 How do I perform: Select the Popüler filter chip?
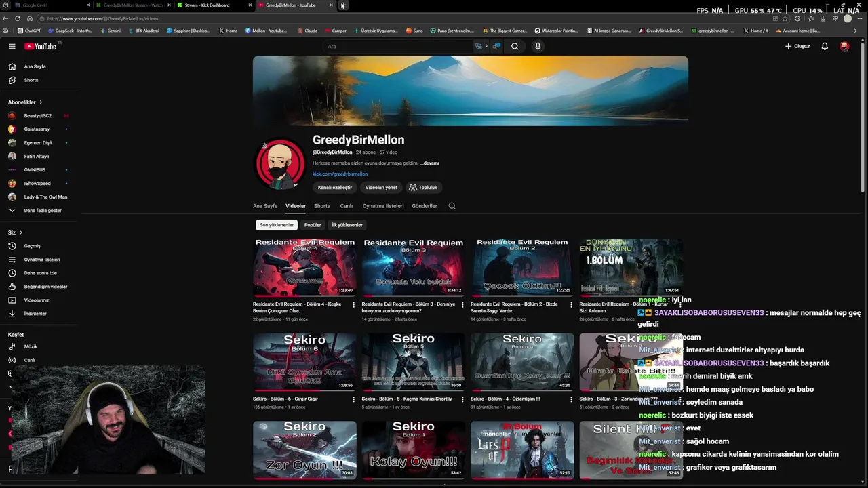(x=313, y=225)
